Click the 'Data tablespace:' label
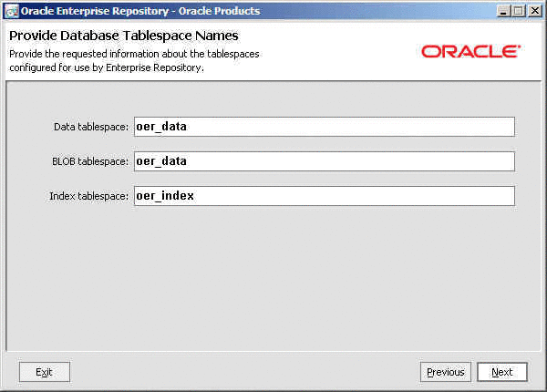 click(91, 127)
